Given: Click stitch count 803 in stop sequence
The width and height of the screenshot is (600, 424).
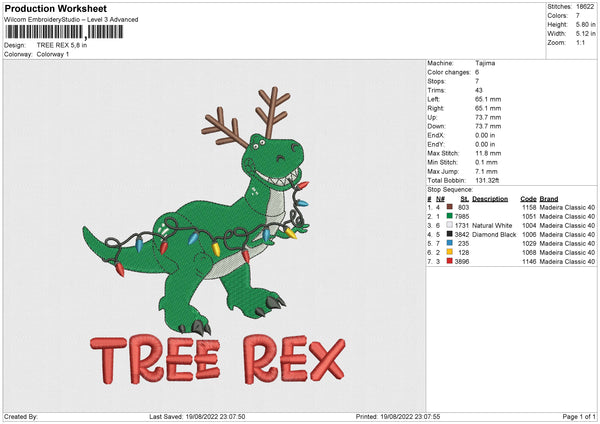Looking at the screenshot, I should click(463, 207).
